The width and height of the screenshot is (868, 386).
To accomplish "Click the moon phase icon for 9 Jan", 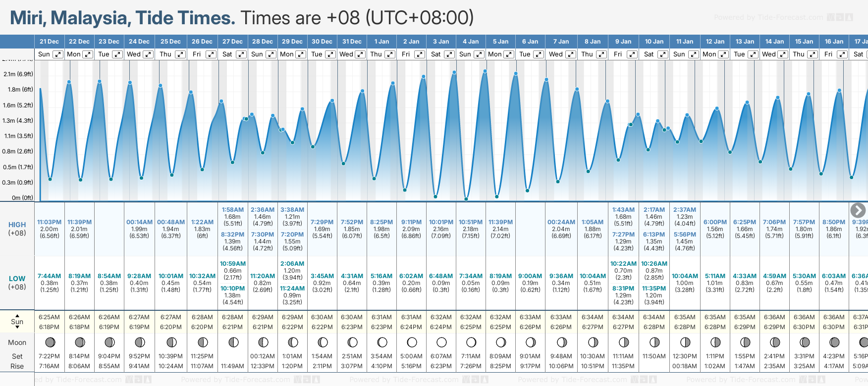I will coord(624,342).
